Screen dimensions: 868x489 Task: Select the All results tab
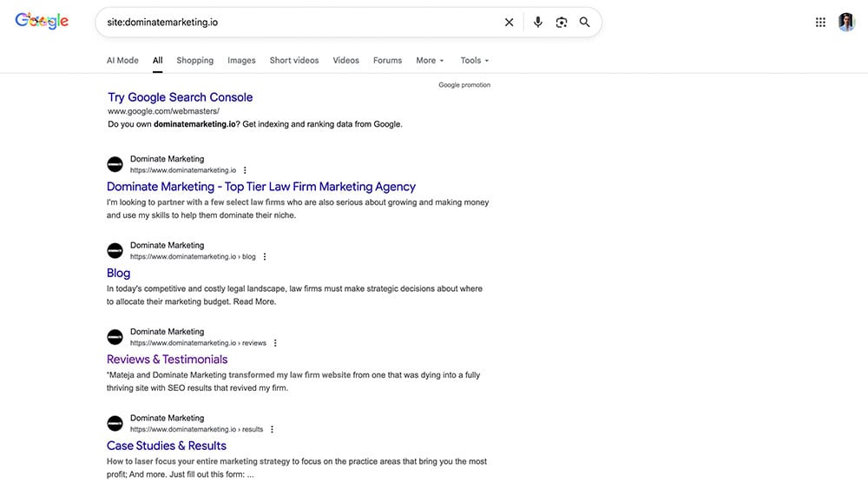(x=158, y=60)
